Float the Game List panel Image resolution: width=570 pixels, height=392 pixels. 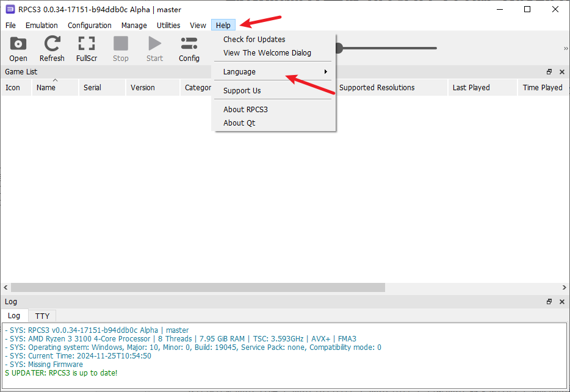click(549, 72)
